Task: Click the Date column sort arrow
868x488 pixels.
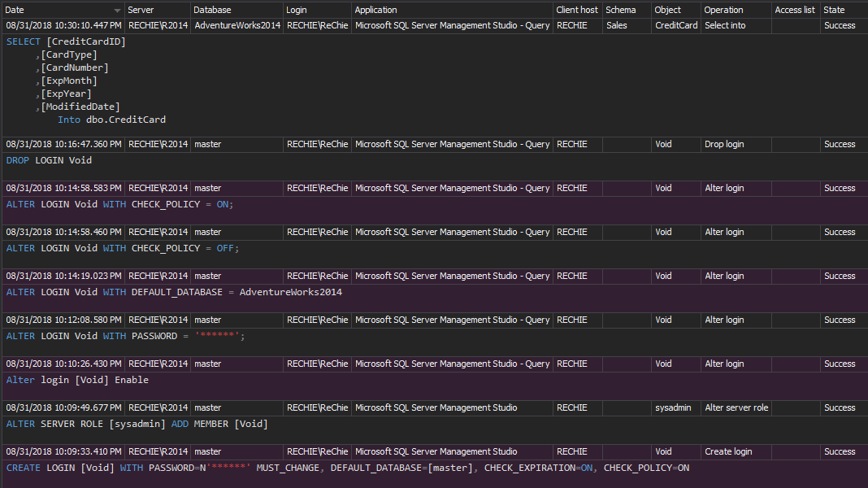Action: 117,11
